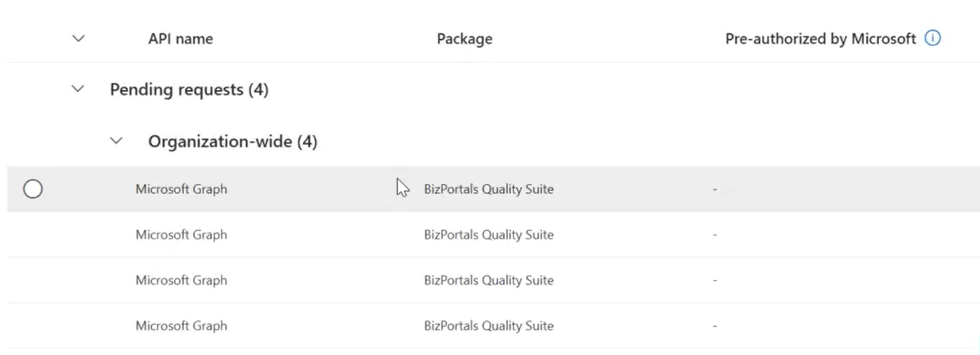Click the pre-authorized dash in the last row
Image resolution: width=980 pixels, height=355 pixels.
point(715,326)
